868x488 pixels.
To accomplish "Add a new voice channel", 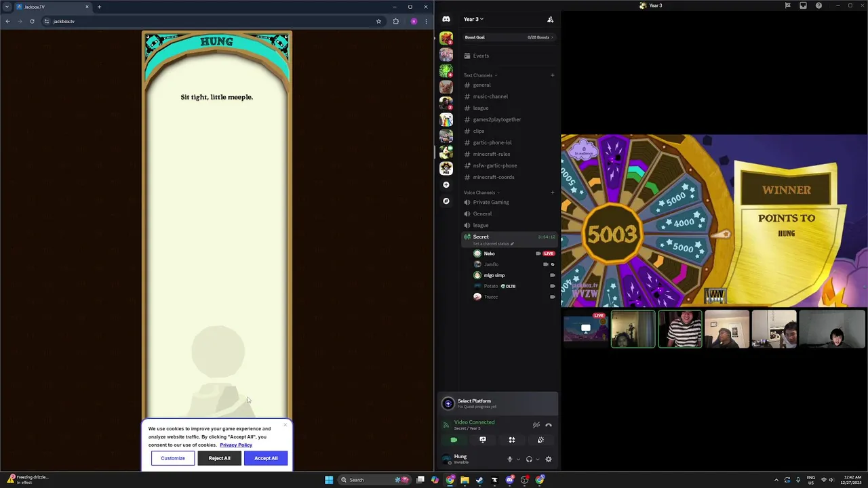I will click(553, 192).
